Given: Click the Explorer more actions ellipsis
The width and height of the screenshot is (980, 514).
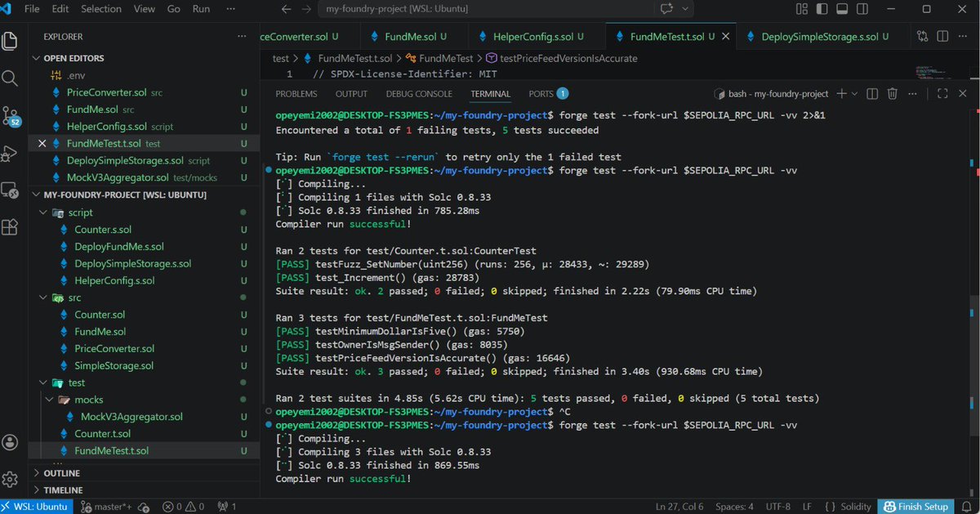Looking at the screenshot, I should (x=242, y=37).
